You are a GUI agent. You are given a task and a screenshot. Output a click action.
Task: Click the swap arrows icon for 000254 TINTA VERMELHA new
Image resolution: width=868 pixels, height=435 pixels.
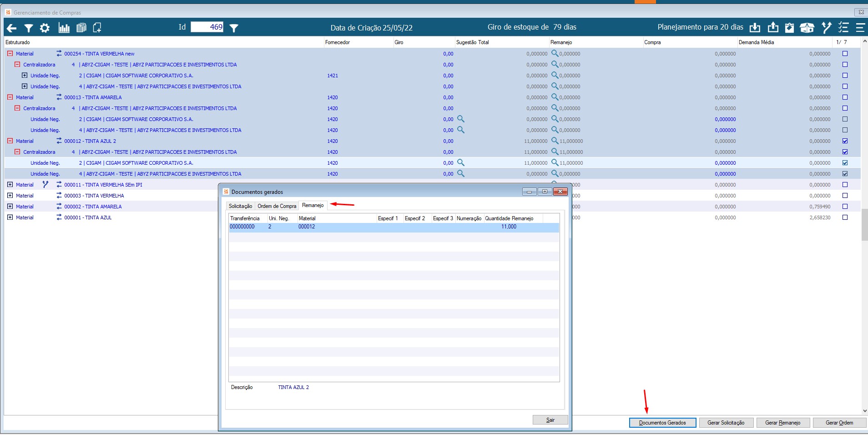pyautogui.click(x=59, y=53)
